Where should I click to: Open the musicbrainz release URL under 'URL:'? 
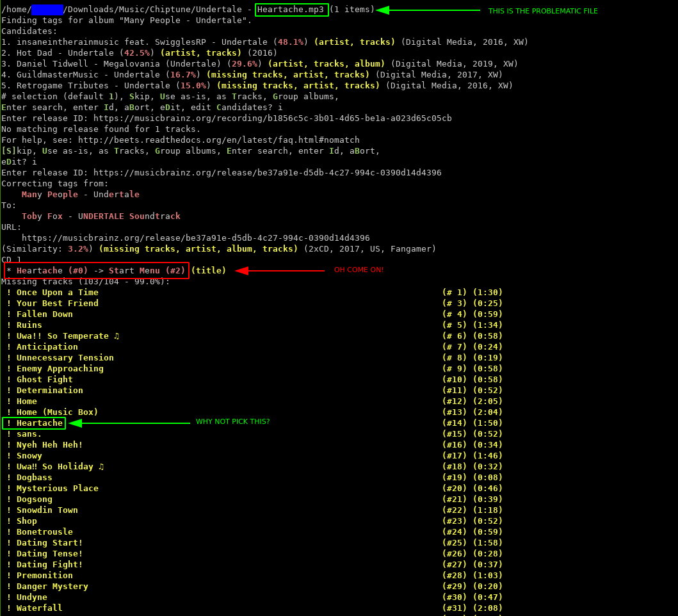click(195, 238)
